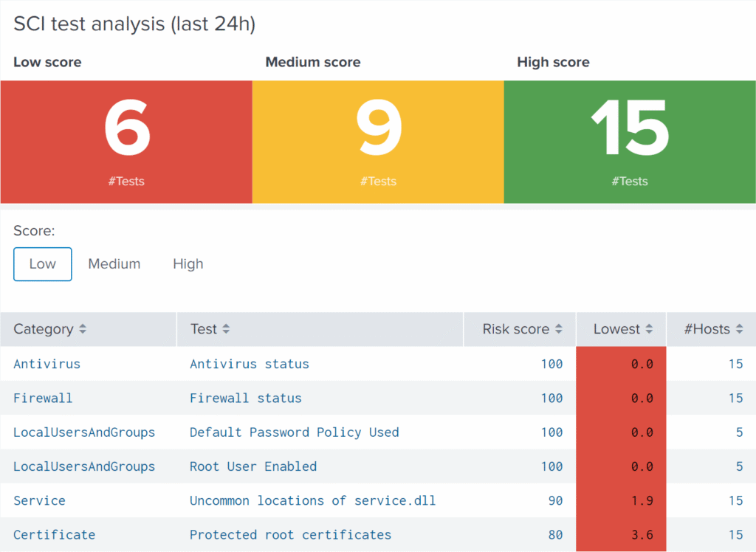This screenshot has width=756, height=552.
Task: Switch score filter to High
Action: click(188, 264)
